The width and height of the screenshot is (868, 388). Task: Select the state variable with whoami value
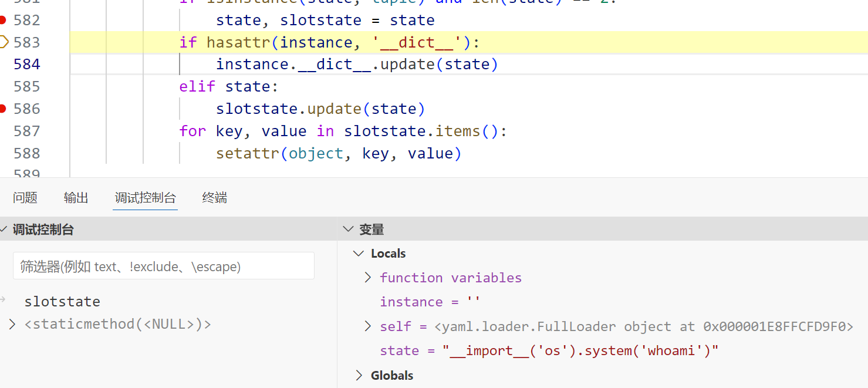[549, 351]
